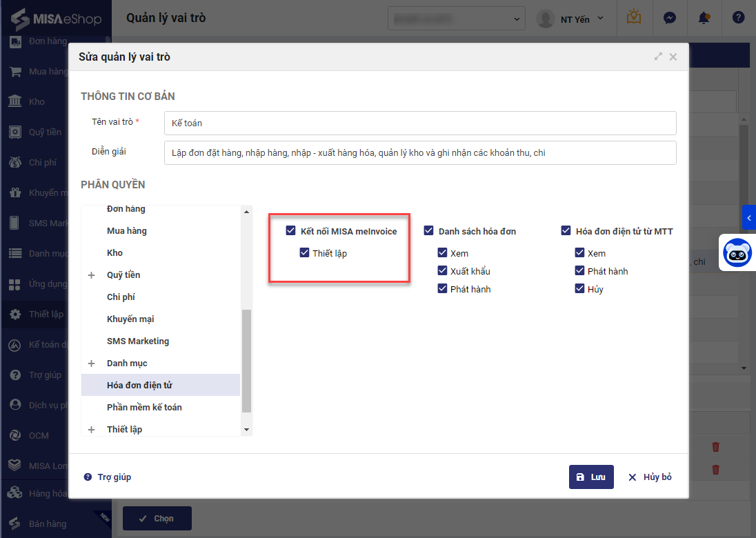Screen dimensions: 756x538
Task: Expand the Danh mục tree node
Action: 92,363
